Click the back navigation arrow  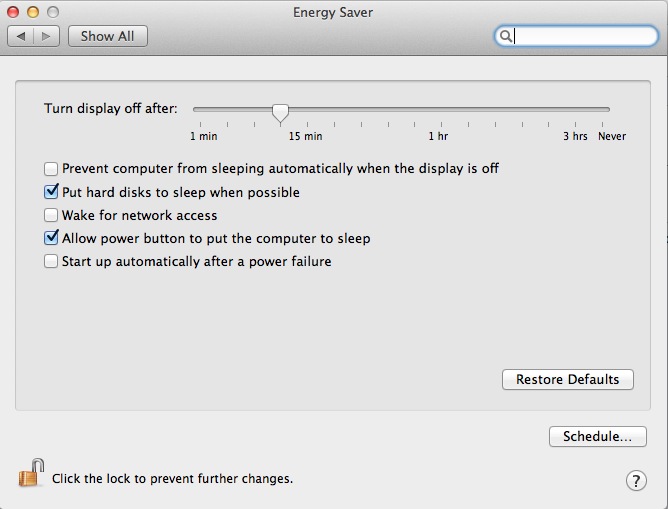coord(20,36)
